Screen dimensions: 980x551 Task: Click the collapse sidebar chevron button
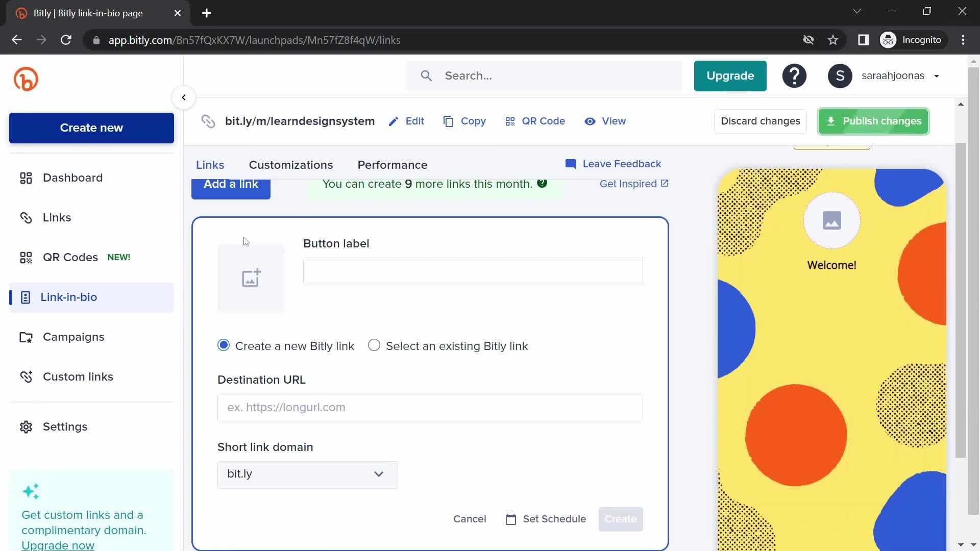[184, 97]
